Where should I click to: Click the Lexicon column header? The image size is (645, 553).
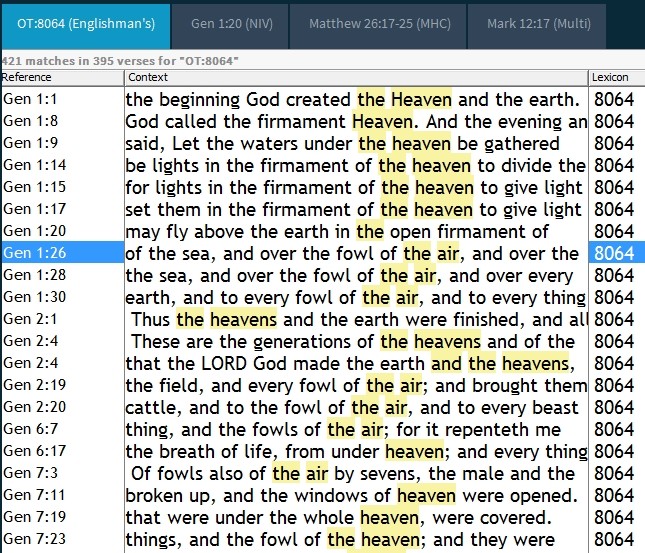pyautogui.click(x=617, y=77)
